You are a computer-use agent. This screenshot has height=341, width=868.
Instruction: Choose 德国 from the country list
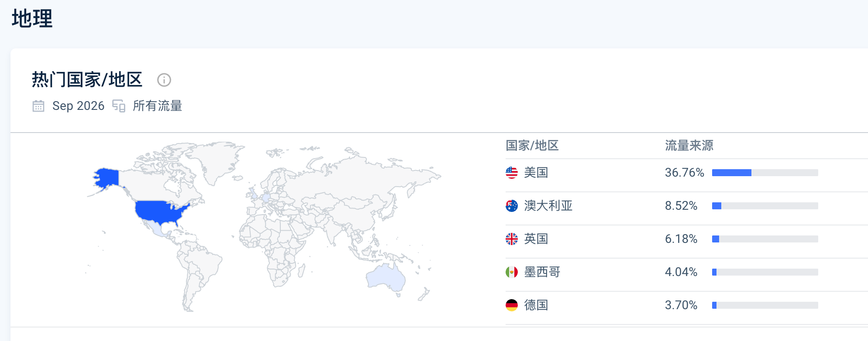click(536, 305)
